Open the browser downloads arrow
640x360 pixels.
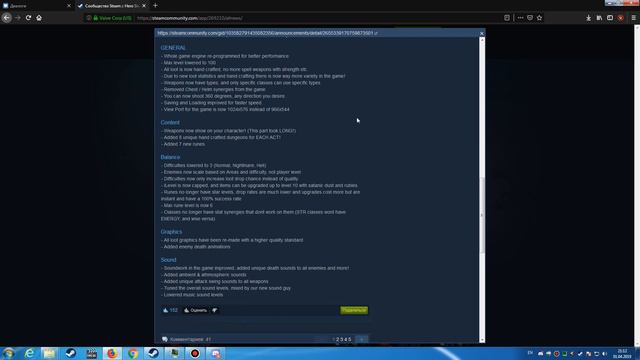pos(588,18)
